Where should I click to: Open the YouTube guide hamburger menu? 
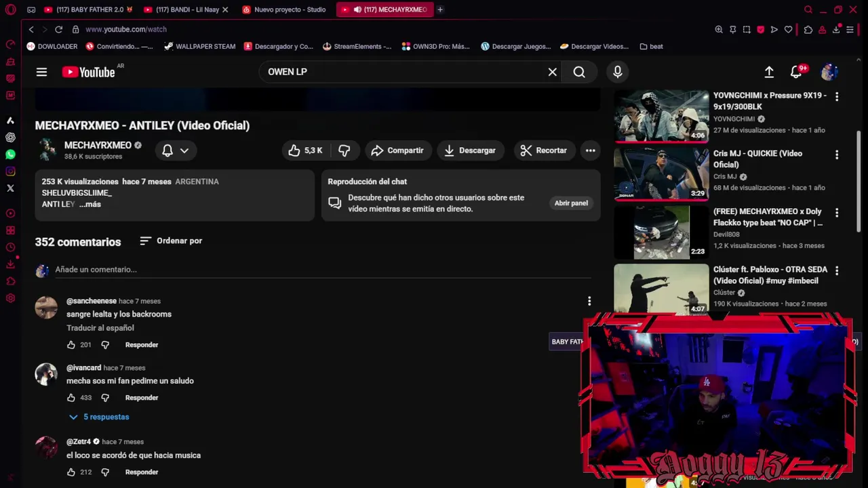pos(41,72)
